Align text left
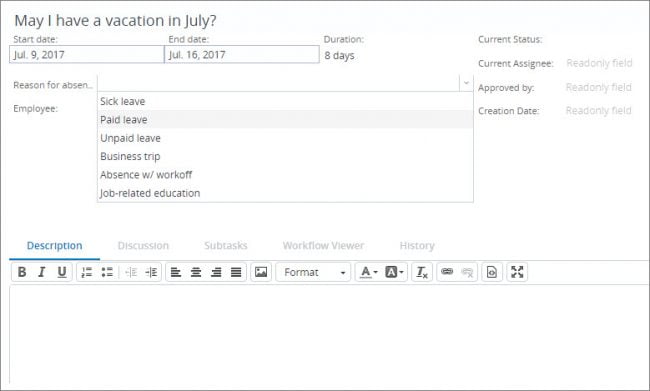This screenshot has height=391, width=650. click(x=176, y=272)
